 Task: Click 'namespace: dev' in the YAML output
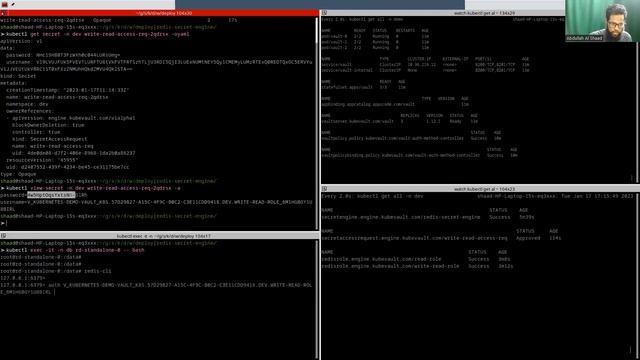27,104
